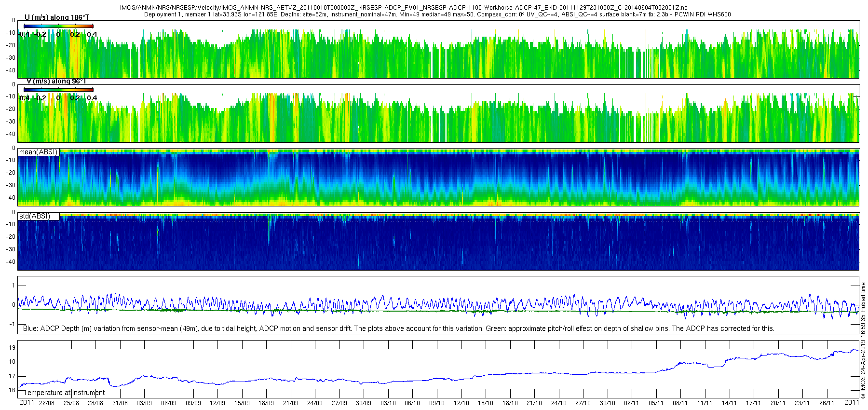Click the '27/09' date tick label

[x=339, y=403]
